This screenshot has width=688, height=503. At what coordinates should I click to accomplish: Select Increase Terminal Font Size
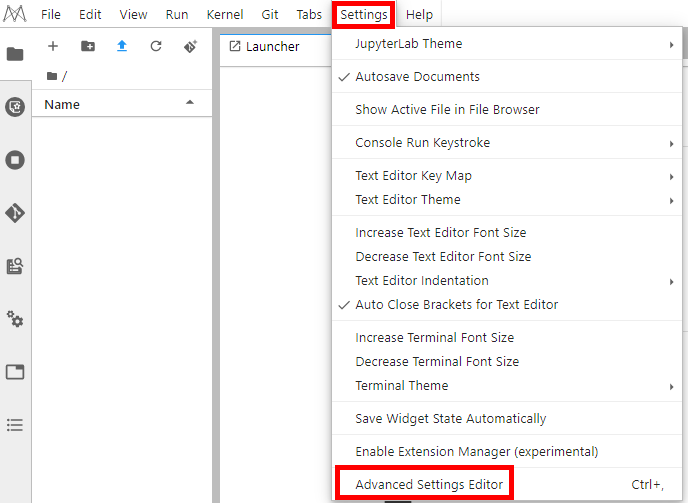[507, 337]
